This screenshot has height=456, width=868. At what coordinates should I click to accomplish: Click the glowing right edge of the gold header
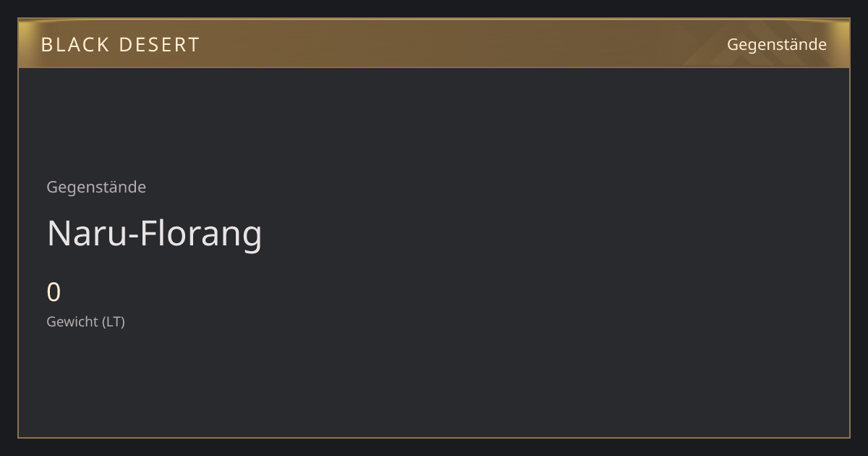click(x=843, y=45)
